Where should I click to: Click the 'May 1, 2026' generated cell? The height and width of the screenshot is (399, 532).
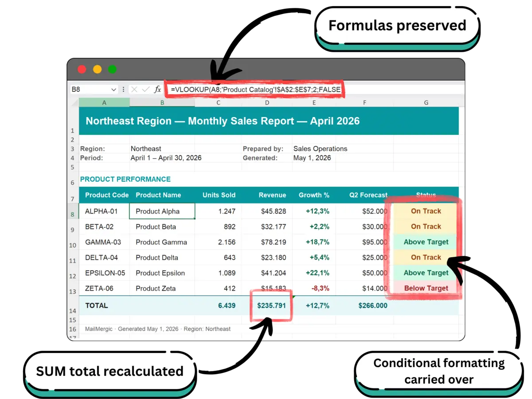point(312,158)
